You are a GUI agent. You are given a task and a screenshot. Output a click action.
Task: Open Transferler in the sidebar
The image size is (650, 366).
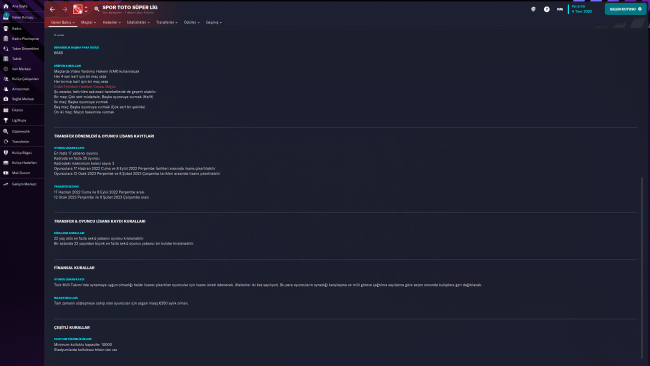tap(20, 142)
